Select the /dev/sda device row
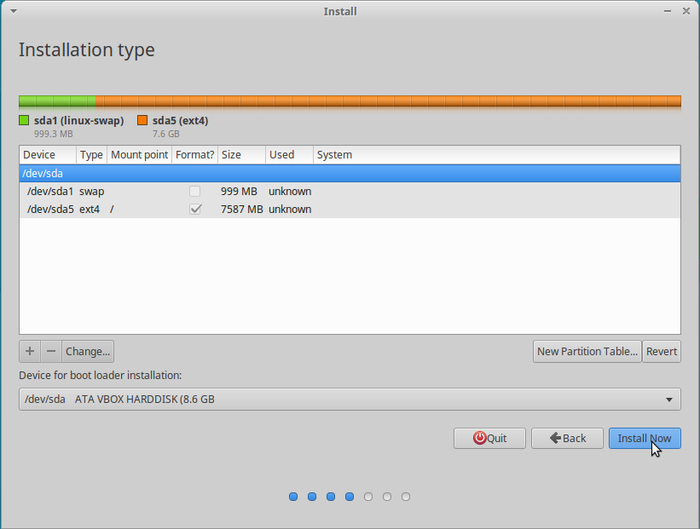This screenshot has height=529, width=700. [x=350, y=173]
